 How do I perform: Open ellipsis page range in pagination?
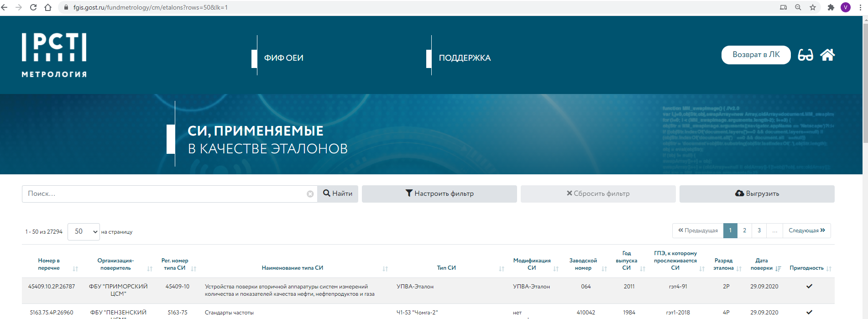pyautogui.click(x=774, y=230)
